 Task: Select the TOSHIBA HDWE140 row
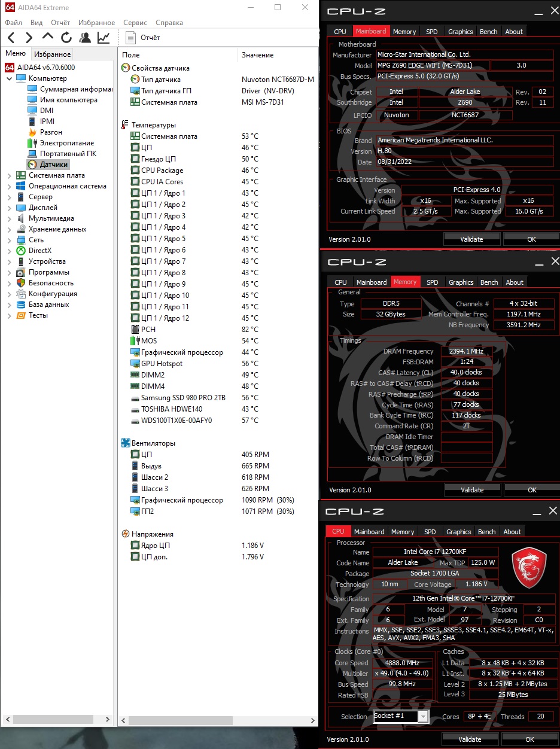click(218, 409)
